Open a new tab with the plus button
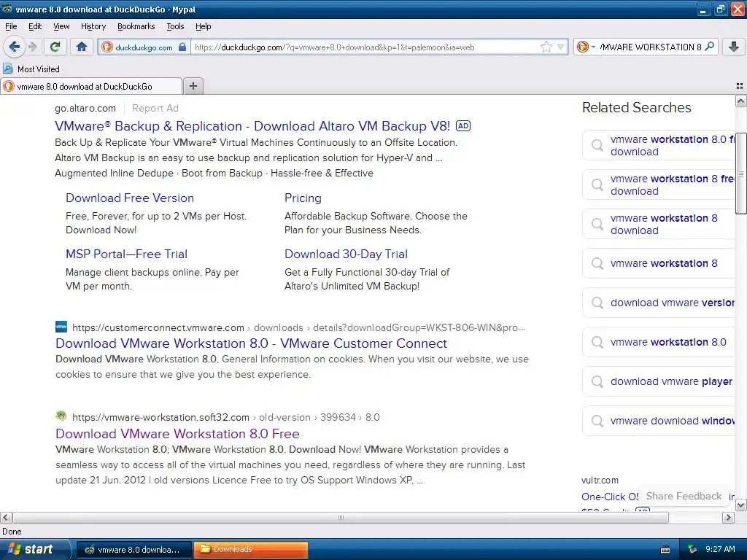Image resolution: width=747 pixels, height=560 pixels. pos(193,86)
